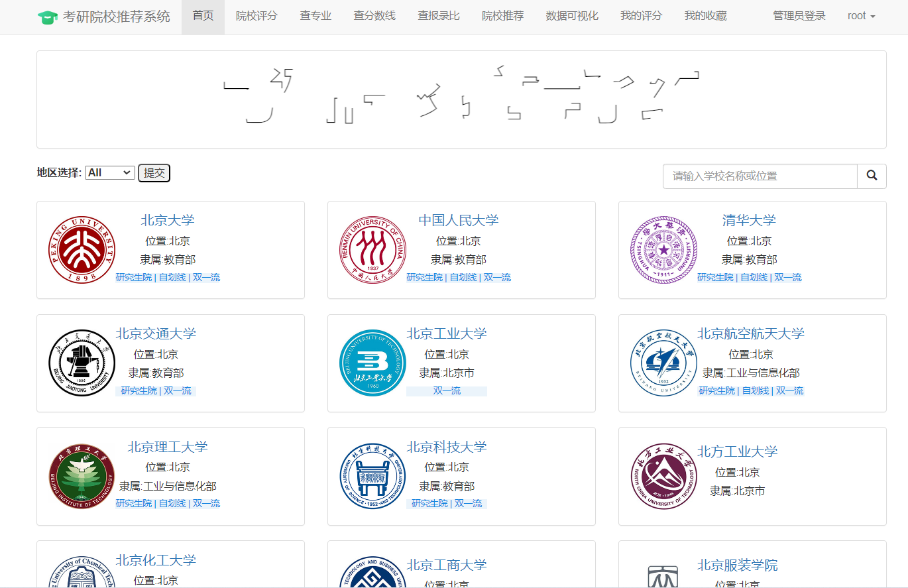This screenshot has height=588, width=908.
Task: Click the Beijing Jiaotong University black emblem
Action: [x=82, y=363]
